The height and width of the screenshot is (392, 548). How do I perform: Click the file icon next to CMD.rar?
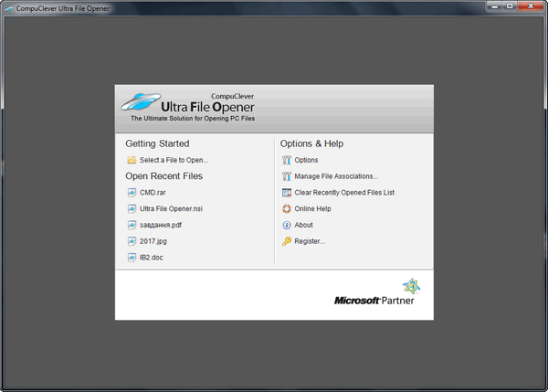[132, 193]
